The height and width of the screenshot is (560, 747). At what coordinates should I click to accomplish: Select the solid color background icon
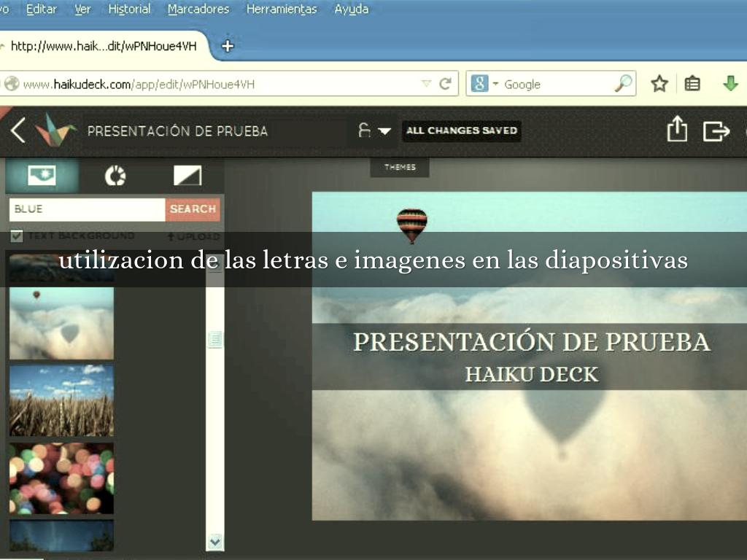[187, 176]
